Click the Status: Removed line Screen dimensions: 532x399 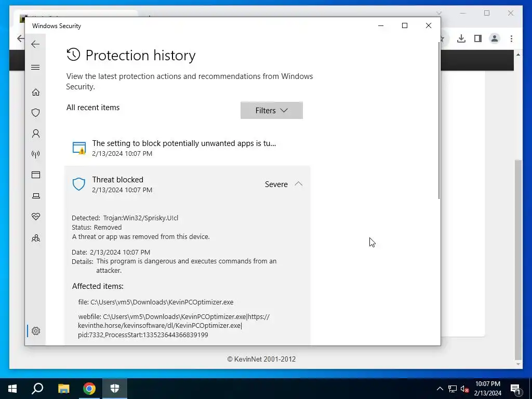[x=97, y=228]
